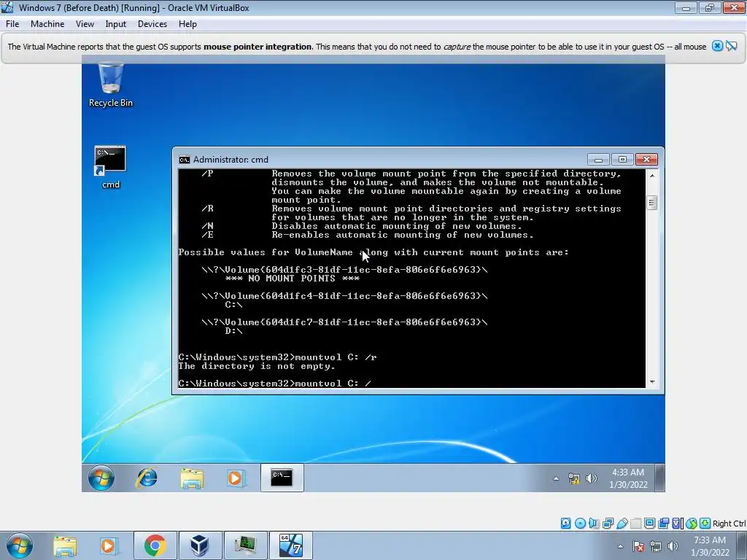Open the host Windows Start button

click(20, 545)
